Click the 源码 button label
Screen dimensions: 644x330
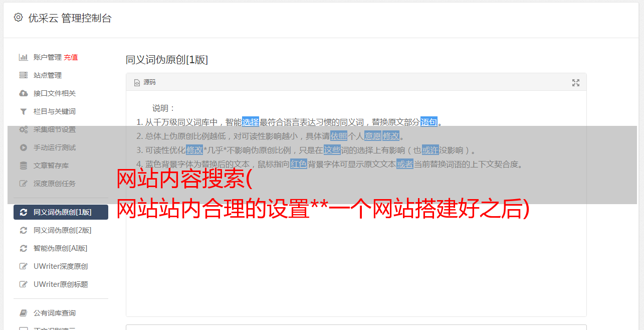pos(149,82)
